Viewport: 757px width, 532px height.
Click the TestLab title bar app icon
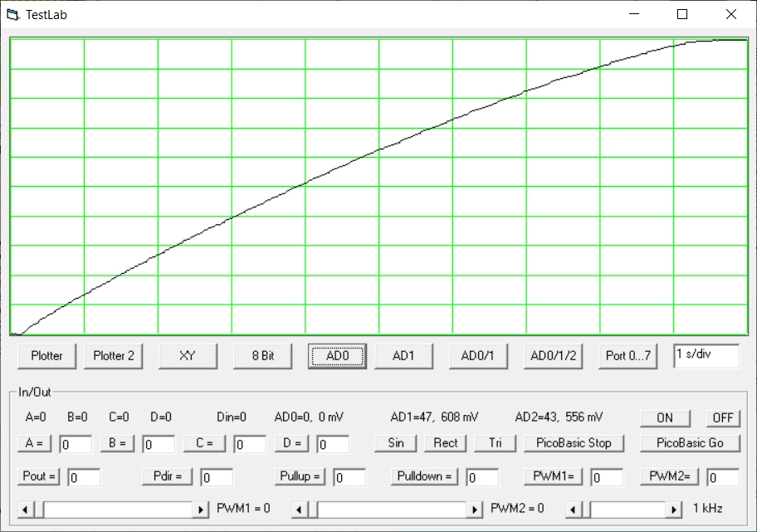tap(12, 14)
